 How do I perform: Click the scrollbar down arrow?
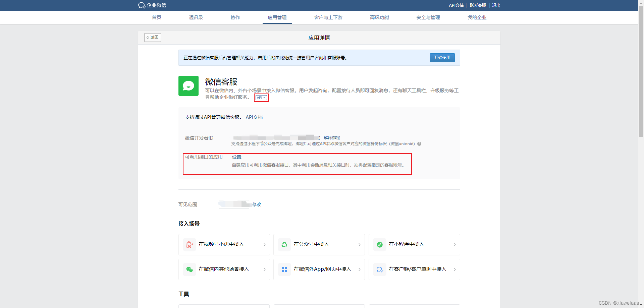tap(641, 305)
